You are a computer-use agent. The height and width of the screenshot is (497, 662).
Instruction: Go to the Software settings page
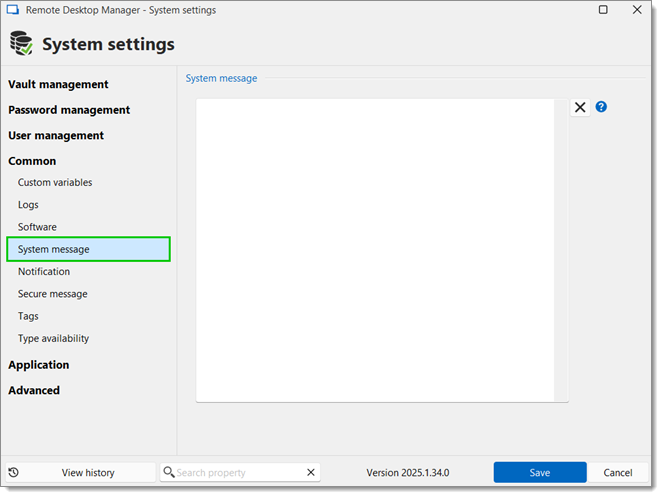coord(37,227)
